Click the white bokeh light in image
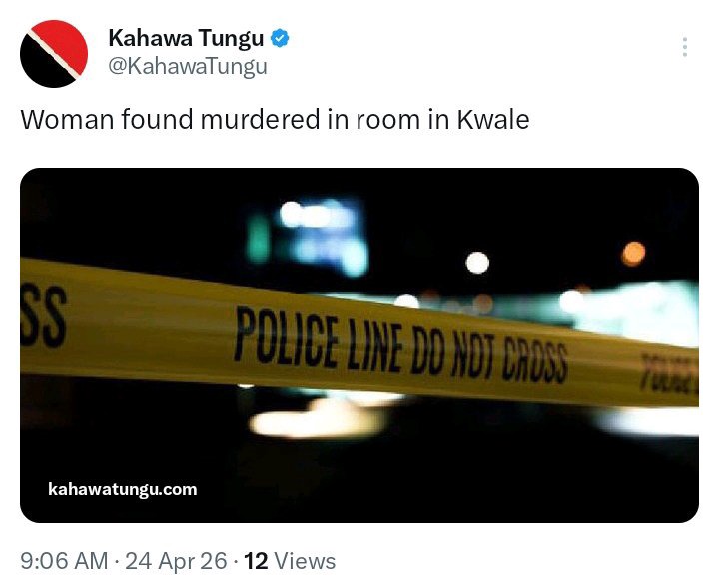The width and height of the screenshot is (719, 588). (x=477, y=263)
